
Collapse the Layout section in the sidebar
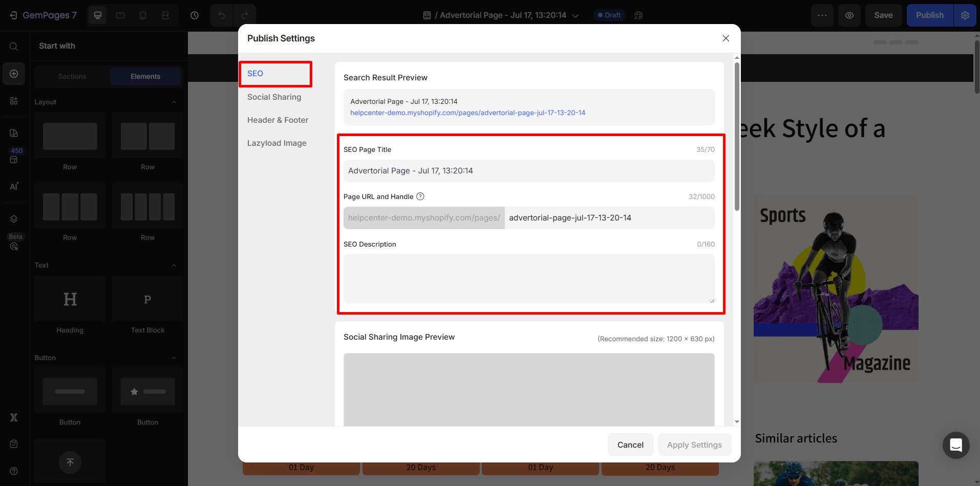(x=174, y=102)
